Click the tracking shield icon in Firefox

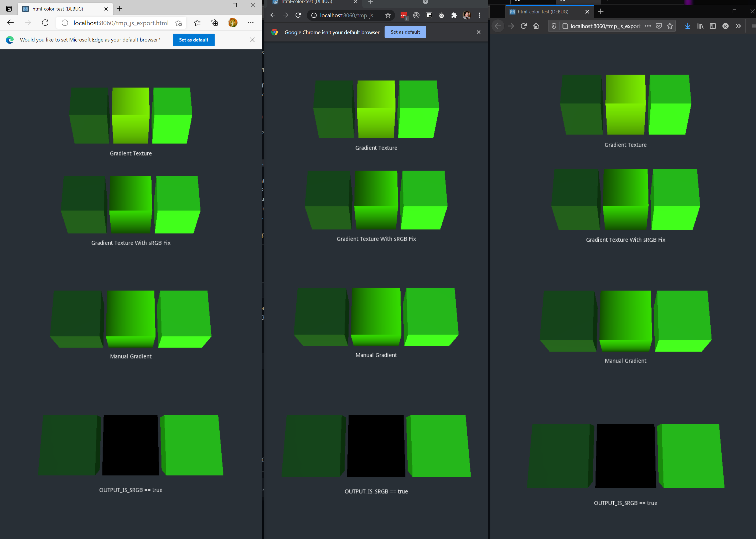[x=553, y=26]
